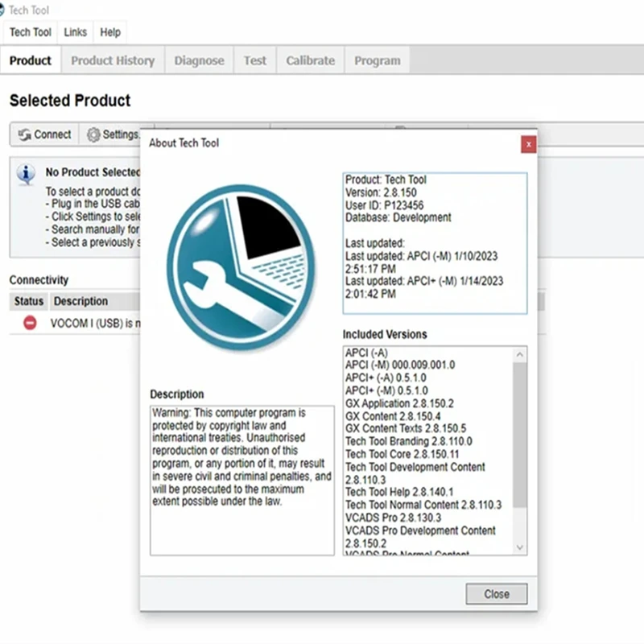Screen dimensions: 644x644
Task: Select 'Tech Tool Help 2.8.140.1' entry
Action: coord(399,492)
